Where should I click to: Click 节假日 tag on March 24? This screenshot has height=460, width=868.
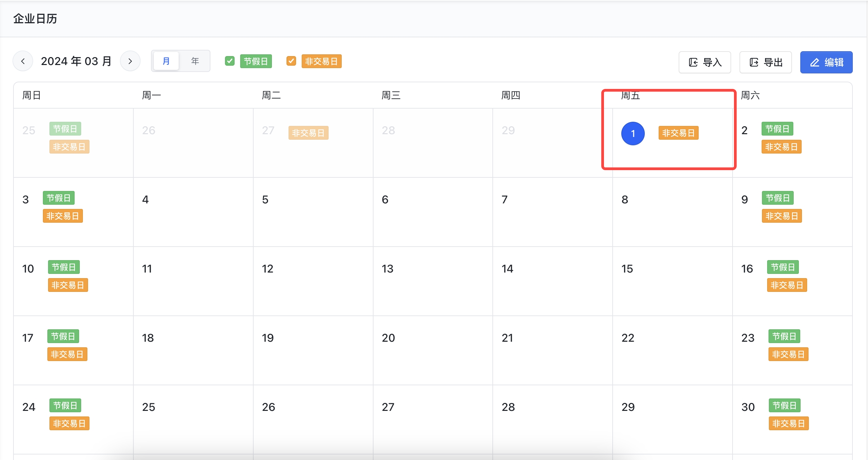point(65,406)
